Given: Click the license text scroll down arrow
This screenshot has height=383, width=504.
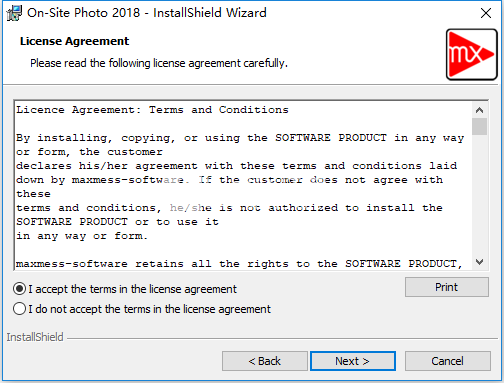Looking at the screenshot, I should 479,262.
